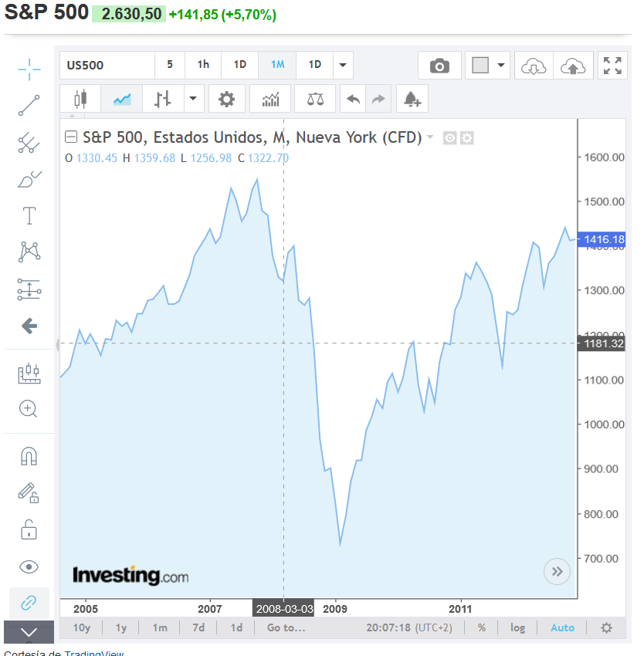Toggle hide all drawings eye icon

point(29,567)
